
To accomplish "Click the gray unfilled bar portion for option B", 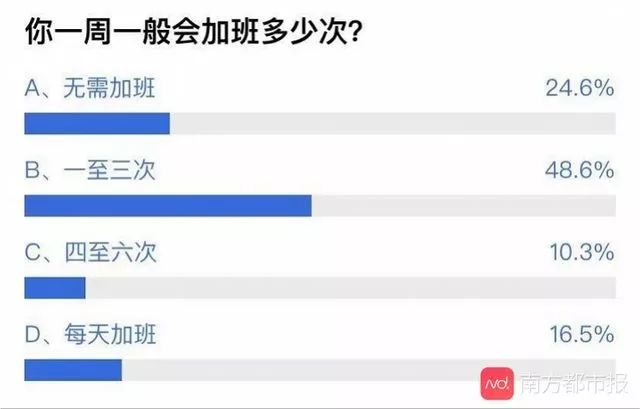I will (x=462, y=206).
